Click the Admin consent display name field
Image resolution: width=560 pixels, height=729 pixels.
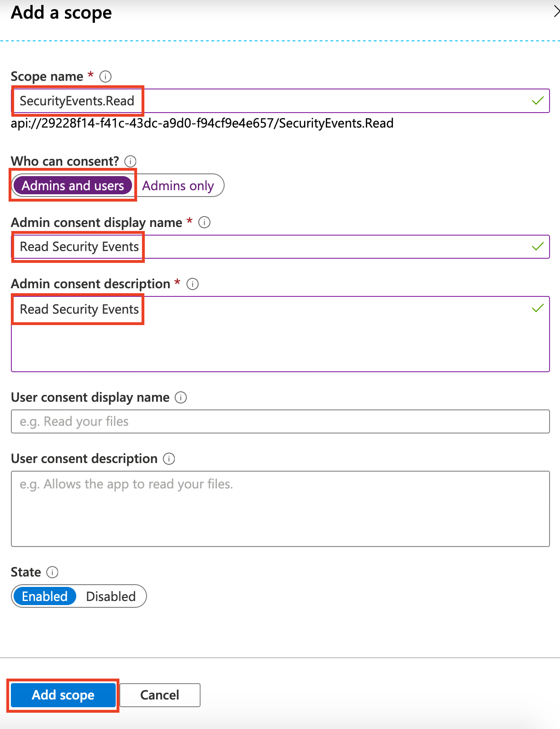(x=318, y=247)
